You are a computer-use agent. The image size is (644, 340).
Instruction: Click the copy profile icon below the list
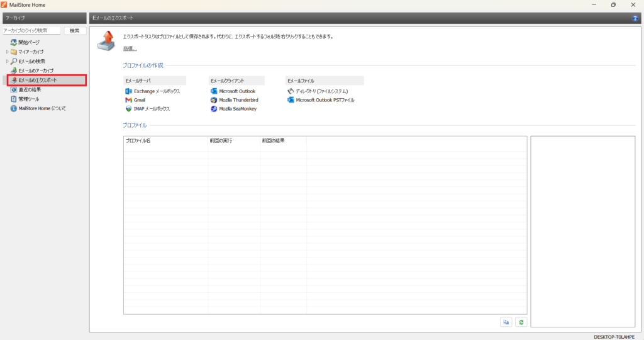pos(506,322)
